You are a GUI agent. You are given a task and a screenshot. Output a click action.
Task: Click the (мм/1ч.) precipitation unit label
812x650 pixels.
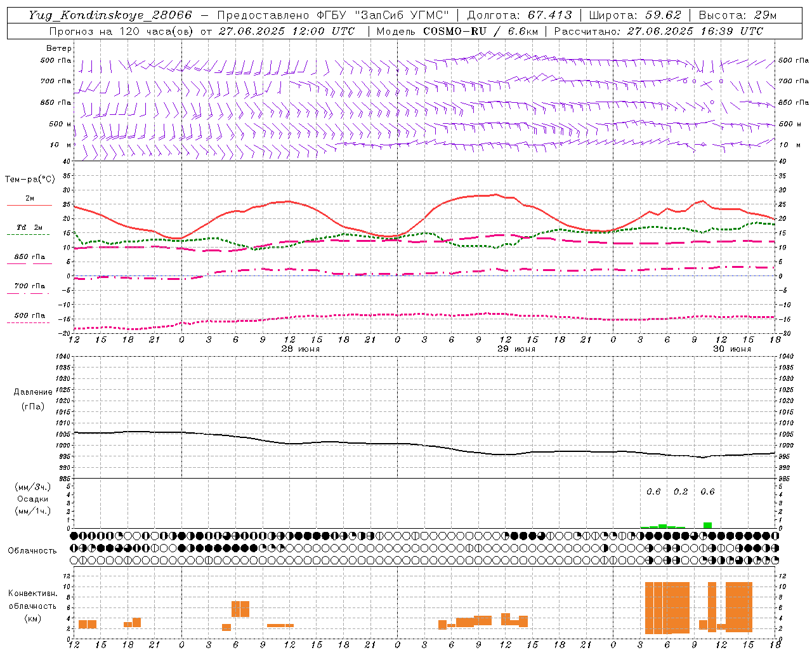coord(33,511)
